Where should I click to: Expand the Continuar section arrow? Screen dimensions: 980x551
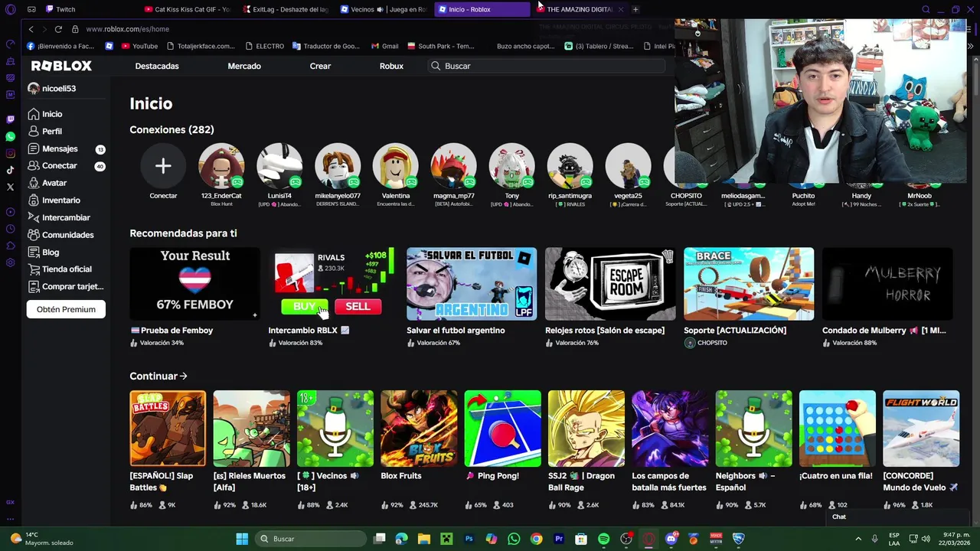pos(184,376)
